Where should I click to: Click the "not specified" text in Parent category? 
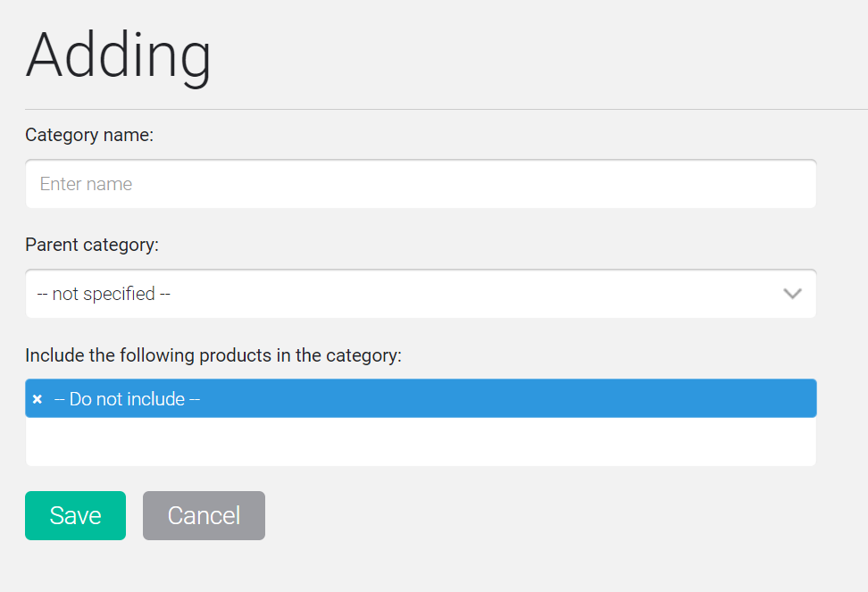104,294
